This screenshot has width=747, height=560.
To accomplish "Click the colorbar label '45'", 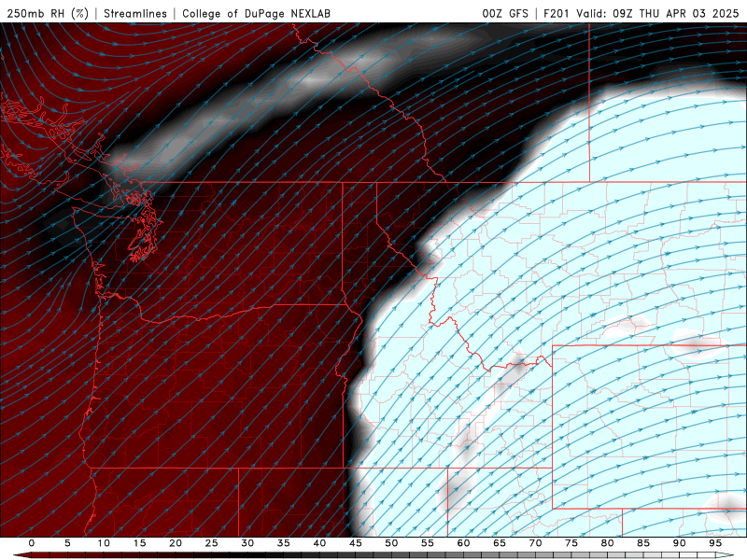I will 356,543.
